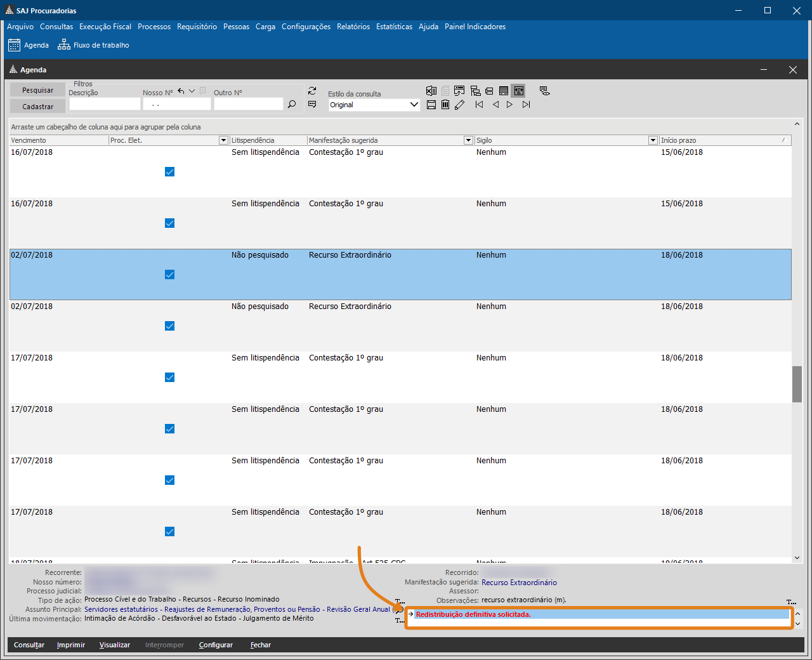Toggle Proc. Elet. checkbox in the highlighted 02/07/2018 row
Screen dimensions: 812x660
[169, 274]
